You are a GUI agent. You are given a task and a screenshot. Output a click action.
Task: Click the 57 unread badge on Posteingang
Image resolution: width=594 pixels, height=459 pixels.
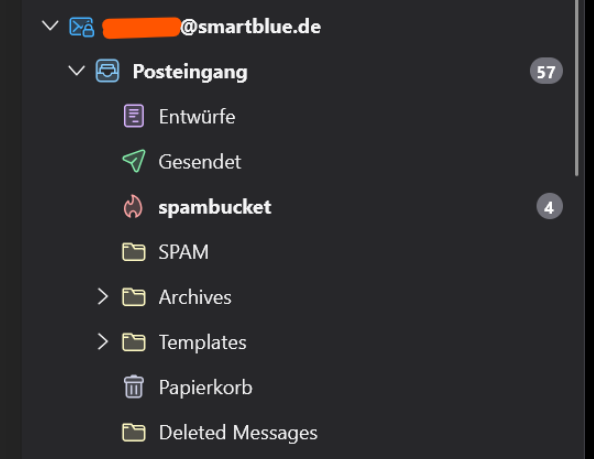[x=546, y=71]
